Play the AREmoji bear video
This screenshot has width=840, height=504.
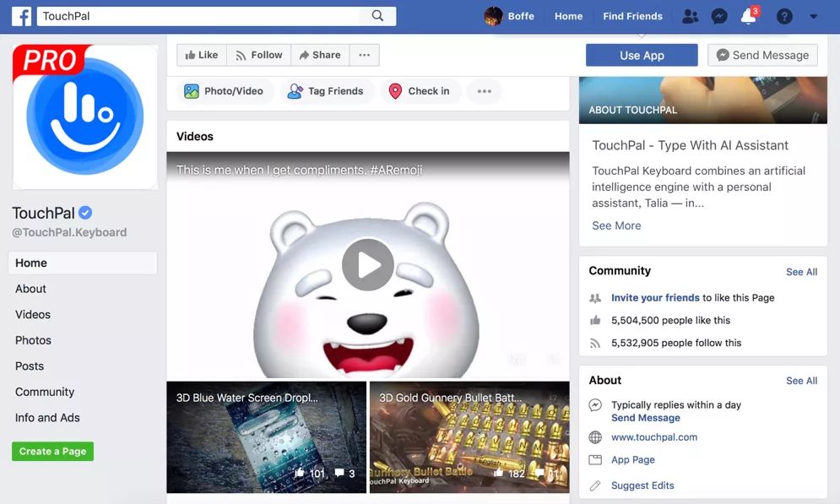[x=368, y=264]
